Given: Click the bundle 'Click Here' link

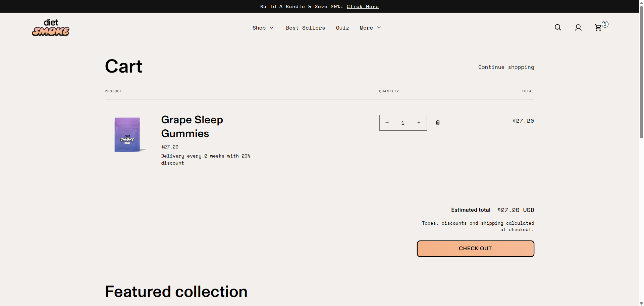Looking at the screenshot, I should click(x=363, y=6).
